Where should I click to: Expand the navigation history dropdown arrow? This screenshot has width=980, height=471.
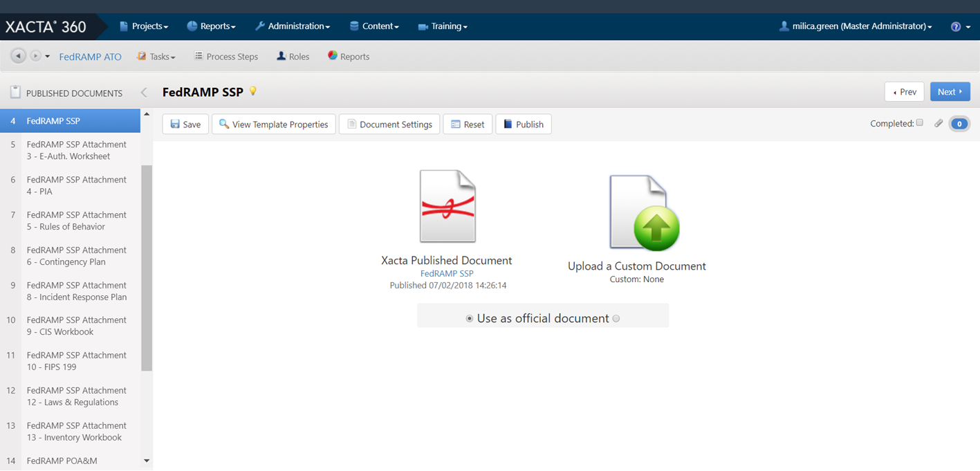pyautogui.click(x=48, y=57)
